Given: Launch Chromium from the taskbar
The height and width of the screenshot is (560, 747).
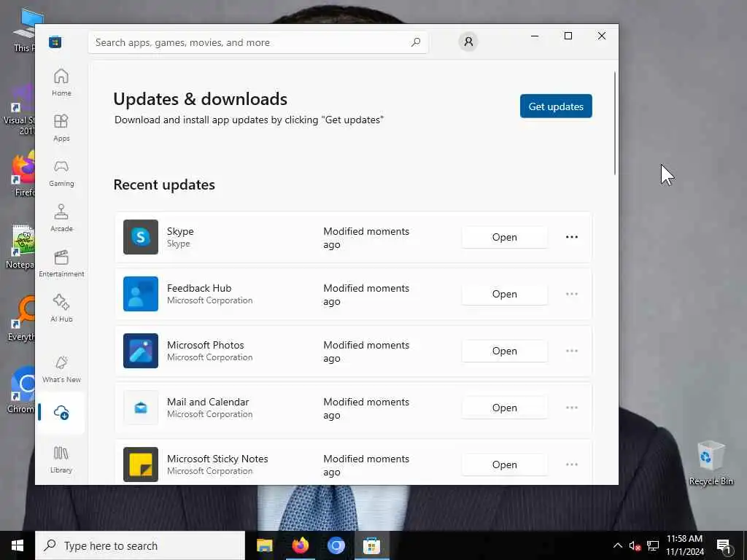Looking at the screenshot, I should (336, 545).
